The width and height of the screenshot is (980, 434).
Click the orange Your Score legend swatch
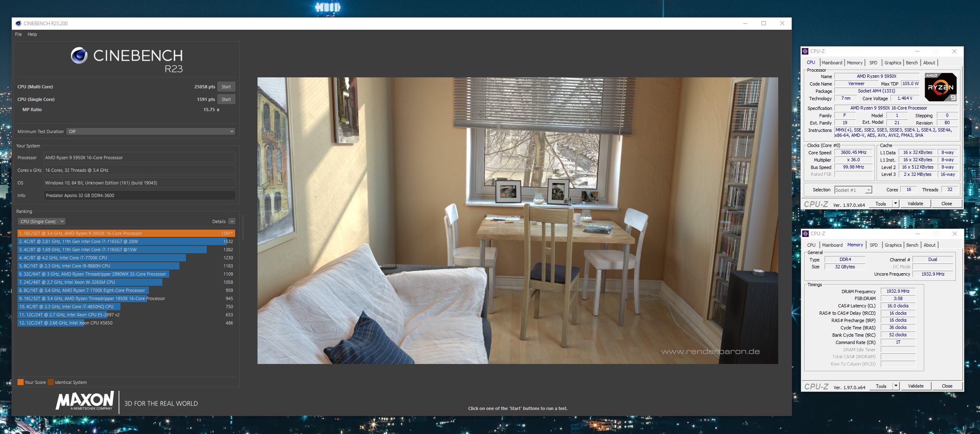[x=20, y=382]
